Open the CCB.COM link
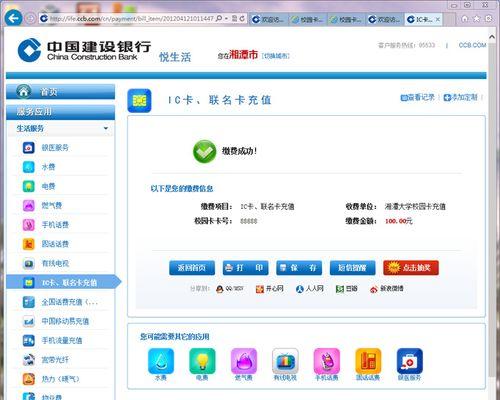 pyautogui.click(x=472, y=45)
